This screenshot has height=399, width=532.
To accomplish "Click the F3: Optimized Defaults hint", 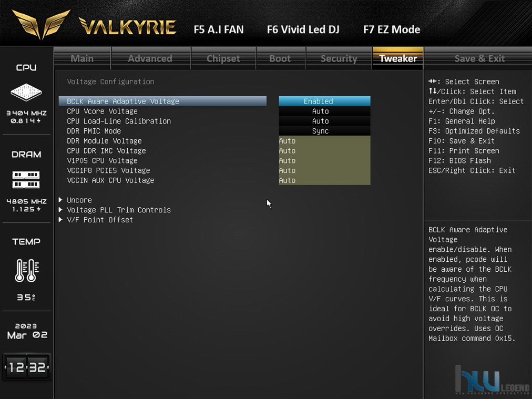I will (x=474, y=130).
